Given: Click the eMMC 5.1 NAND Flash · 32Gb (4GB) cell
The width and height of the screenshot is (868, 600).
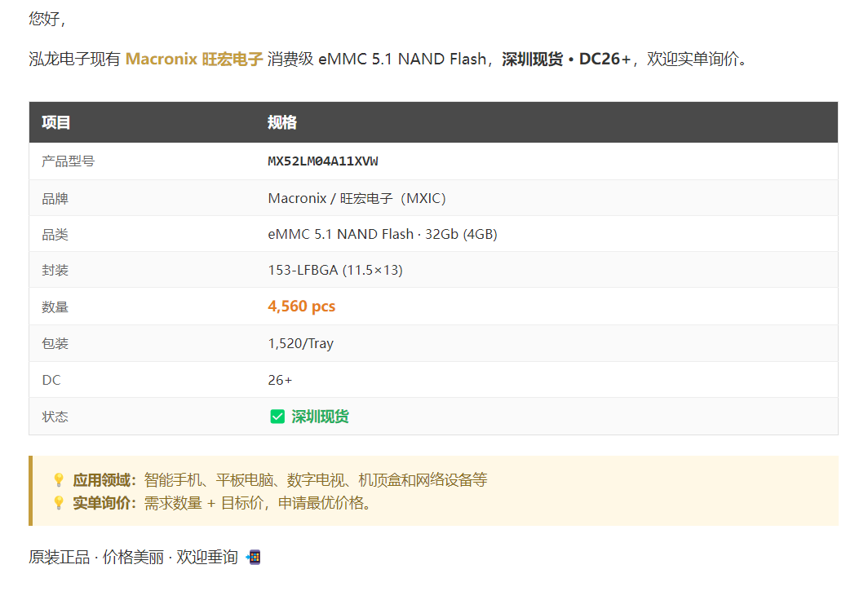Looking at the screenshot, I should (383, 234).
